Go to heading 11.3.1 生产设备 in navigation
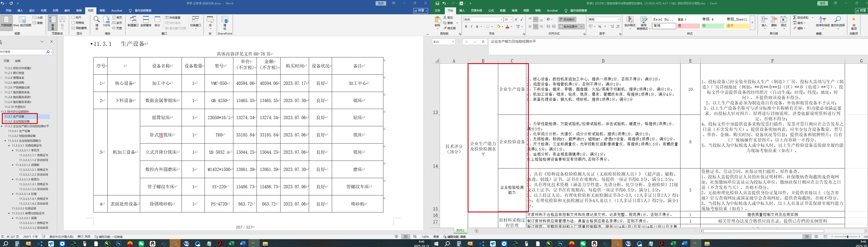868x247 pixels. pyautogui.click(x=14, y=116)
